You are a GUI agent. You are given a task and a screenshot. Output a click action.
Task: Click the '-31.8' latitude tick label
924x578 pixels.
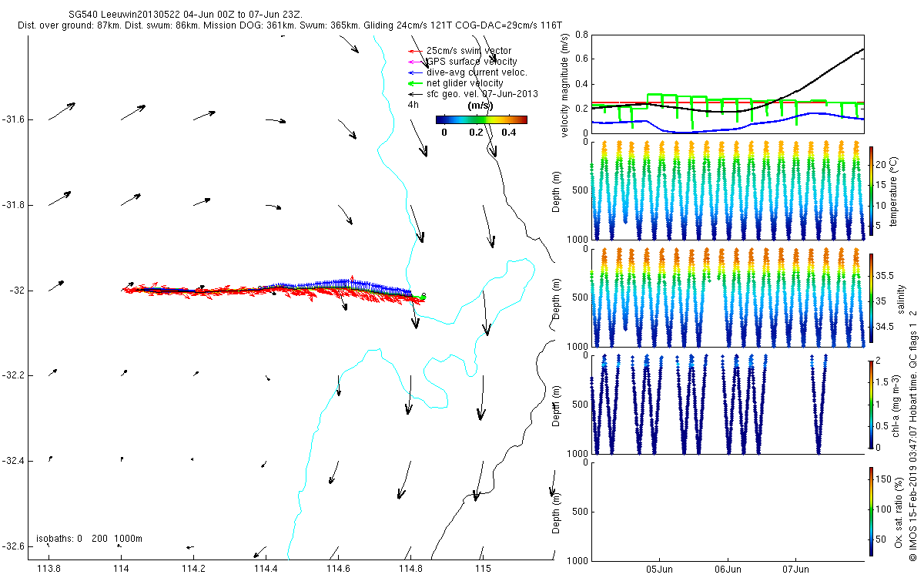pyautogui.click(x=14, y=205)
